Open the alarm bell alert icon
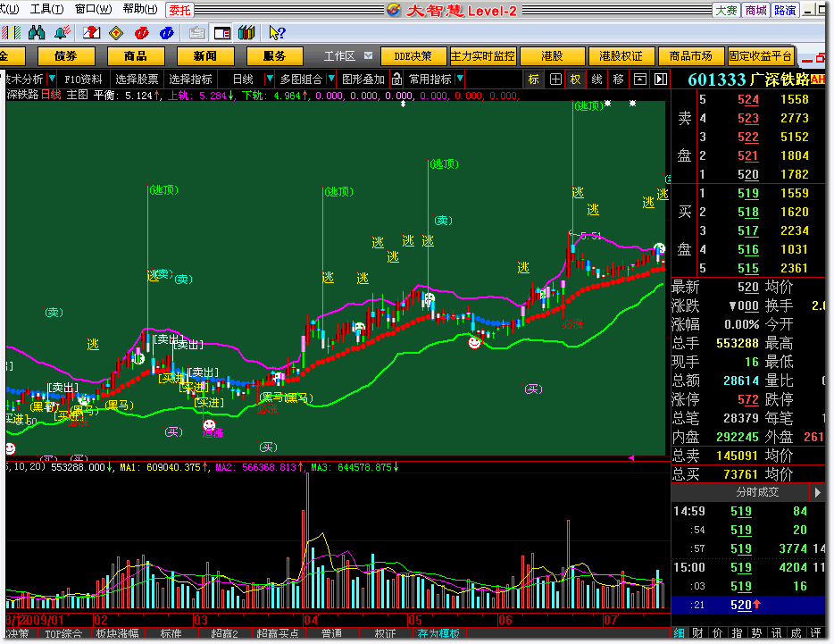Screen dimensions: 834x644 pos(63,33)
